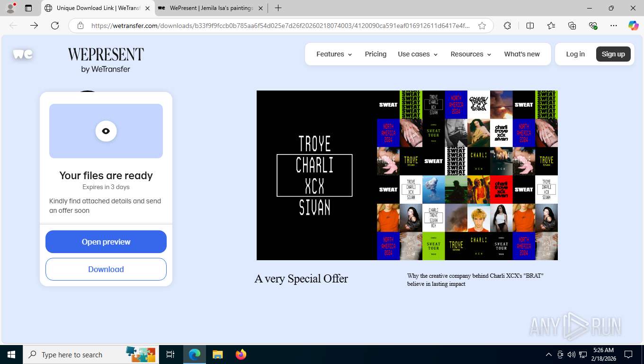The height and width of the screenshot is (364, 644).
Task: Toggle the split screen view
Action: 530,26
